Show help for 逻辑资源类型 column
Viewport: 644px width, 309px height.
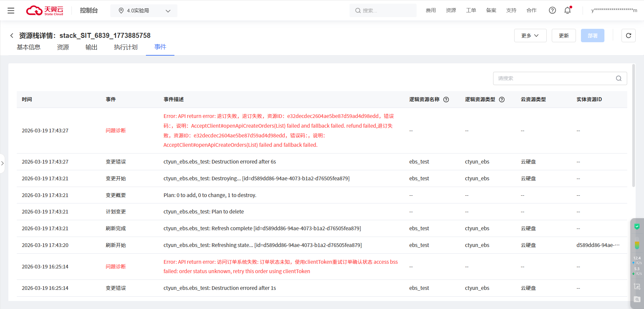tap(502, 100)
